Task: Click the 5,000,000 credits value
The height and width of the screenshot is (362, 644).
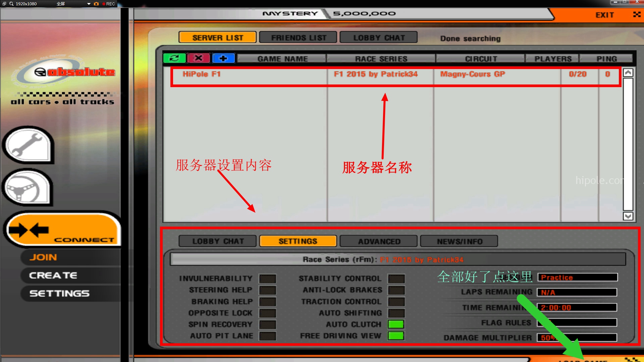Action: [x=364, y=13]
